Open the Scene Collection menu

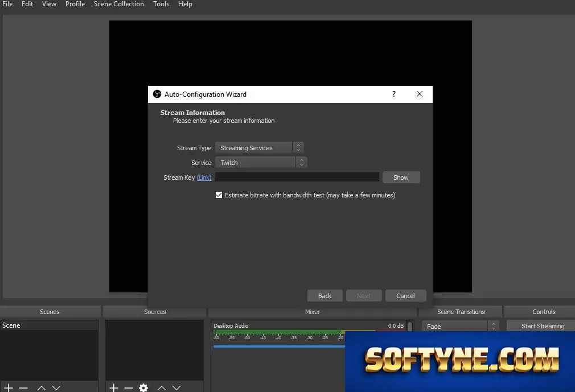point(119,4)
